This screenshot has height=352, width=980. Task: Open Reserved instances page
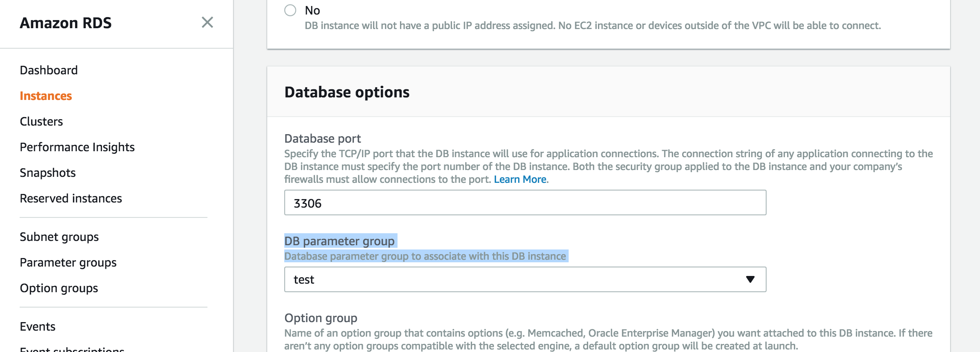click(x=71, y=198)
